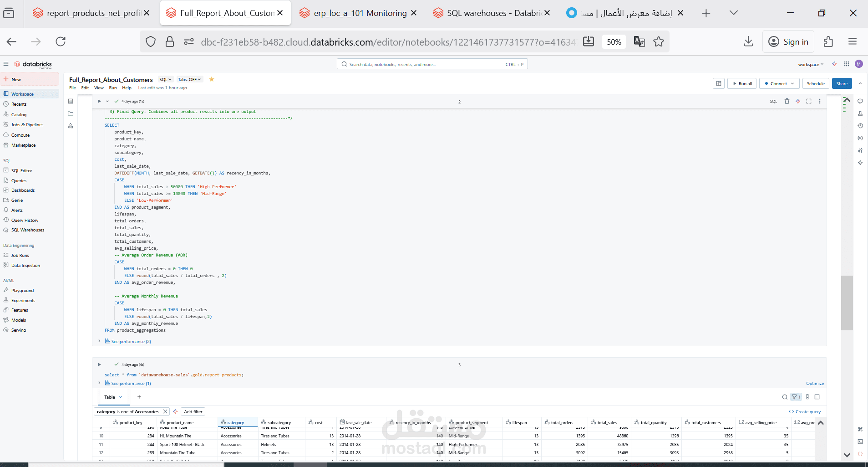Toggle the side-by-side layout icon near Run all
The width and height of the screenshot is (868, 467).
click(719, 83)
